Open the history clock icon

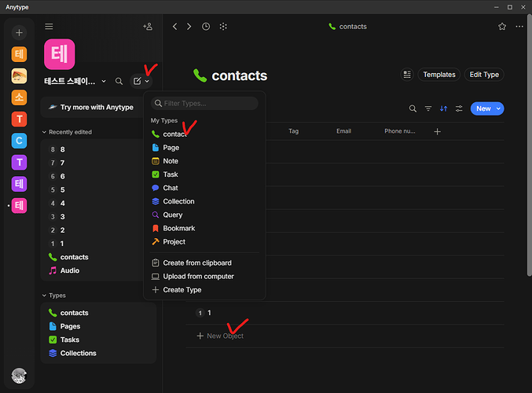pyautogui.click(x=206, y=27)
